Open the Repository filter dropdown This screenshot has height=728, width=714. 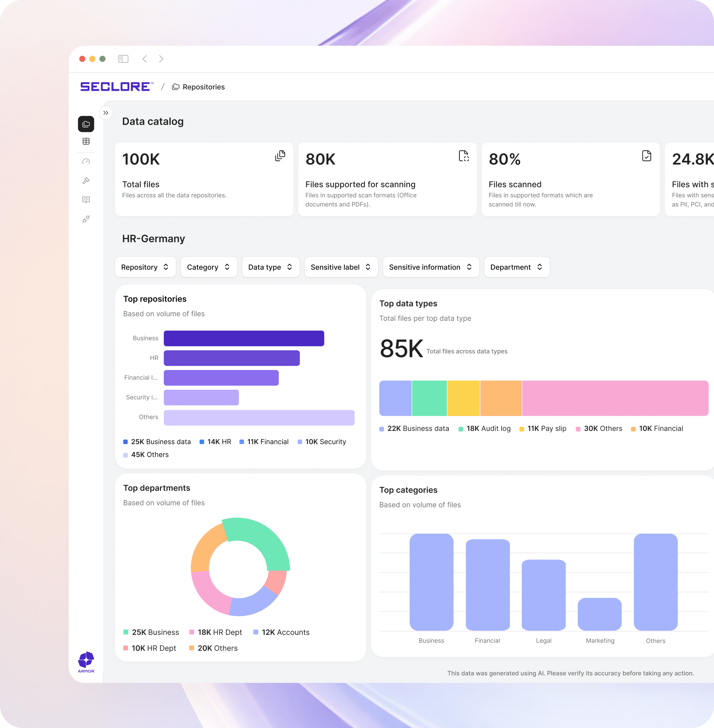145,267
